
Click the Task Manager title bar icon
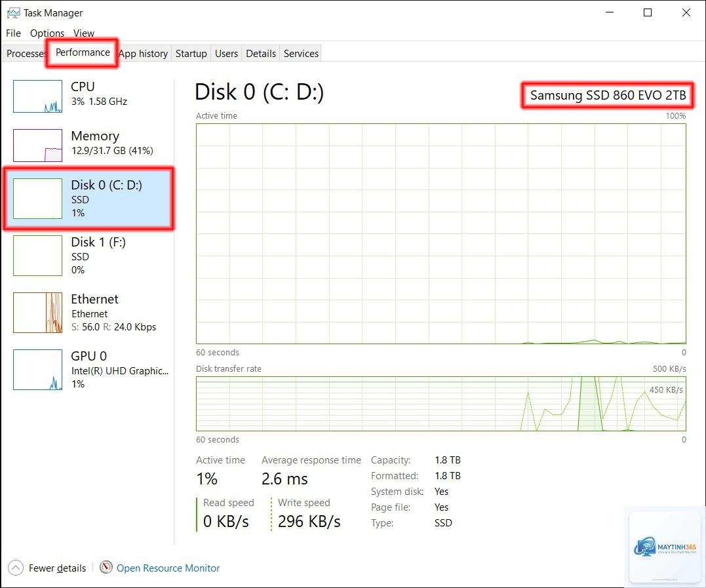[14, 12]
